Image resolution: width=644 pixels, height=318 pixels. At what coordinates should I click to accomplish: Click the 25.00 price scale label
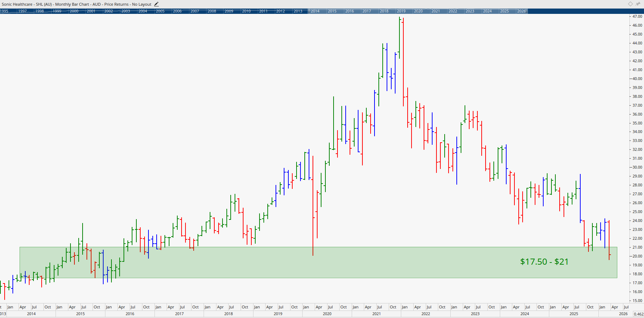click(637, 212)
